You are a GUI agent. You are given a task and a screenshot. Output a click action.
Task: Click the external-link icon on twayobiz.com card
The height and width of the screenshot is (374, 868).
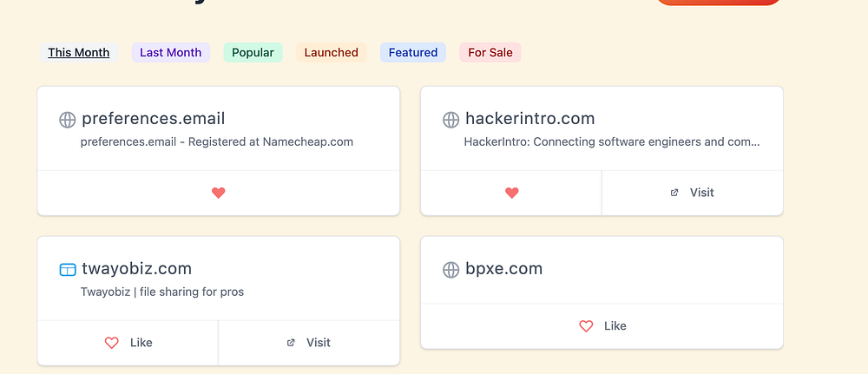click(291, 343)
